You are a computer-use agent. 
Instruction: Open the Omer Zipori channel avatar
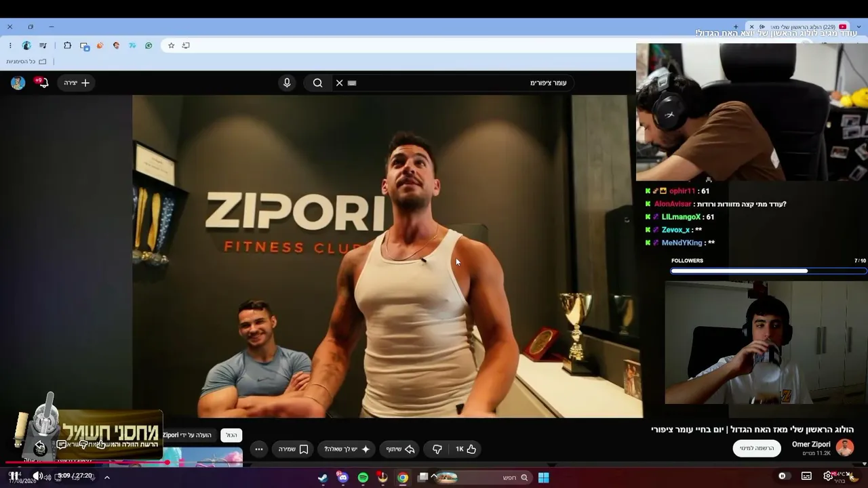(844, 447)
